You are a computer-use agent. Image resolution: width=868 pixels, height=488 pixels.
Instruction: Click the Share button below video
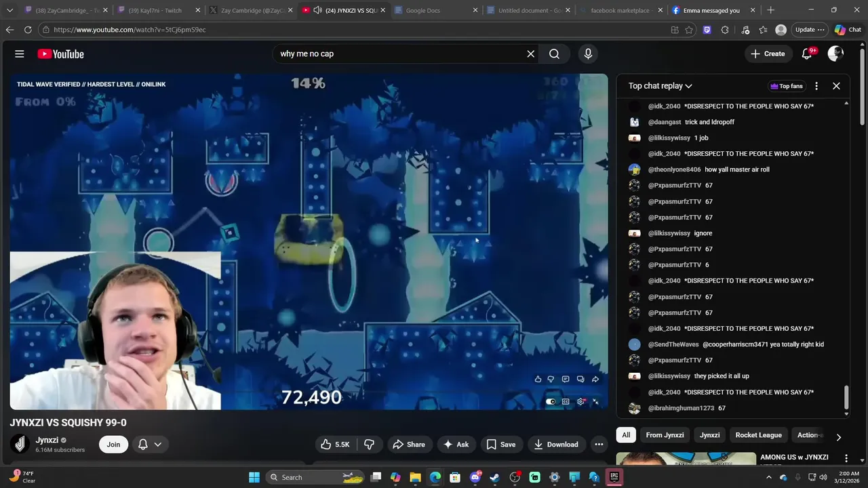pyautogui.click(x=409, y=445)
